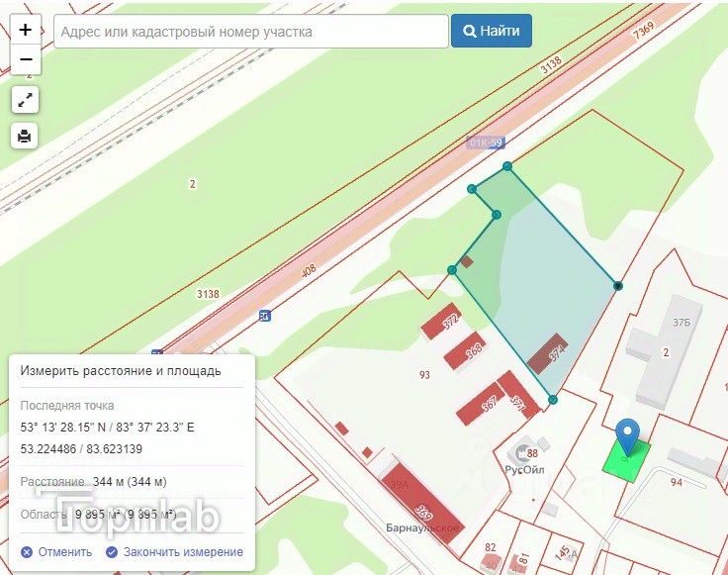
Task: Click the Барнаульское street label
Action: [422, 528]
